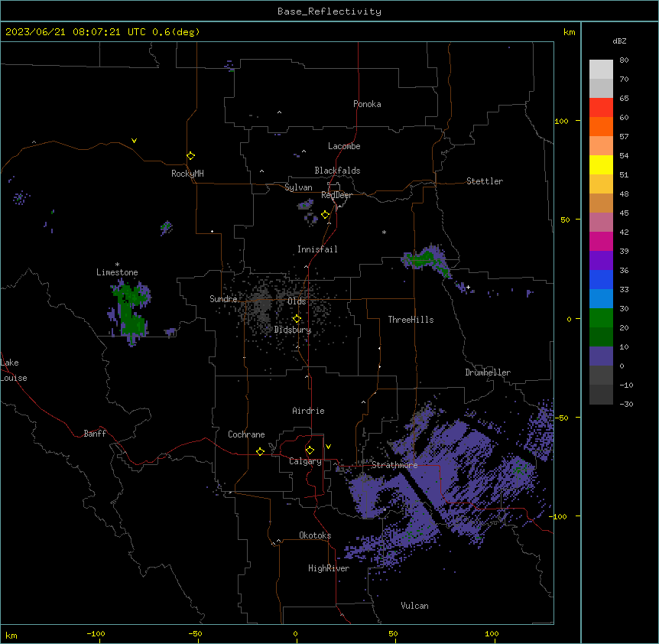Image resolution: width=659 pixels, height=644 pixels.
Task: Select the slate purple 0-10 dBZ swatch
Action: (x=601, y=356)
